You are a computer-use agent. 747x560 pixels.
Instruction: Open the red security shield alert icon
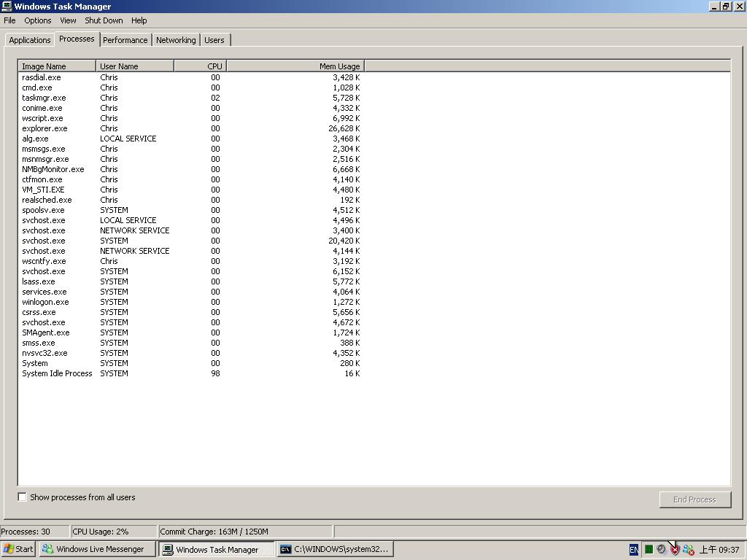[x=675, y=550]
